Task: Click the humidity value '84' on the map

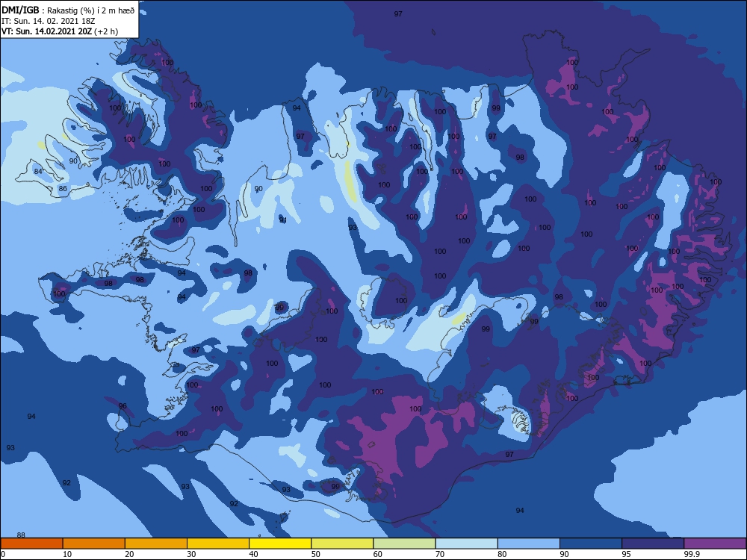Action: (x=38, y=172)
